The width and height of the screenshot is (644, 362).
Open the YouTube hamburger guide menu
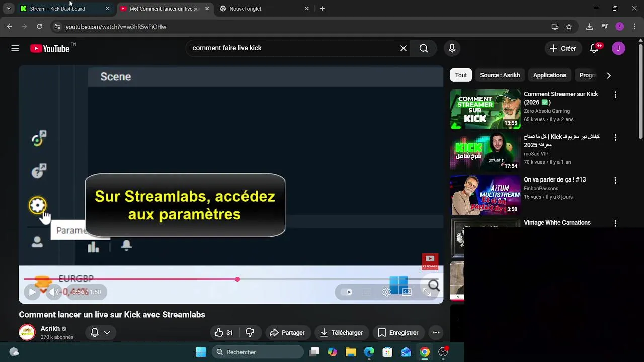coord(15,48)
